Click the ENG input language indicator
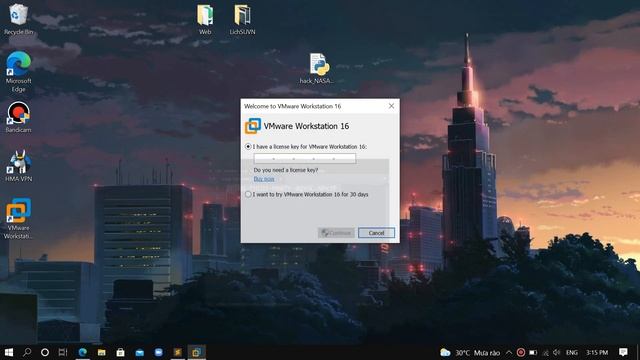 571,352
